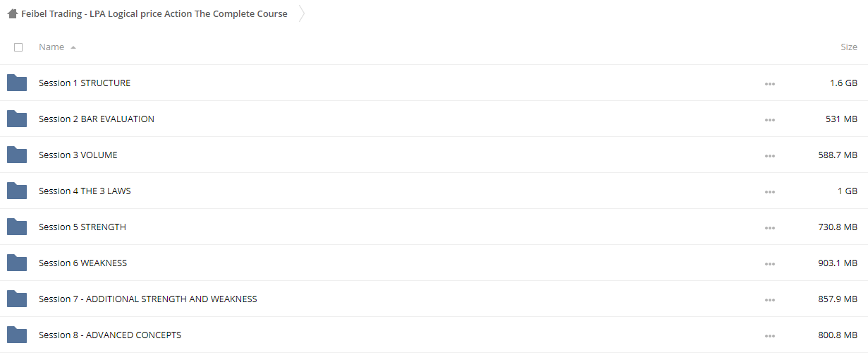Image resolution: width=868 pixels, height=353 pixels.
Task: Sort files by Name column header
Action: 51,47
